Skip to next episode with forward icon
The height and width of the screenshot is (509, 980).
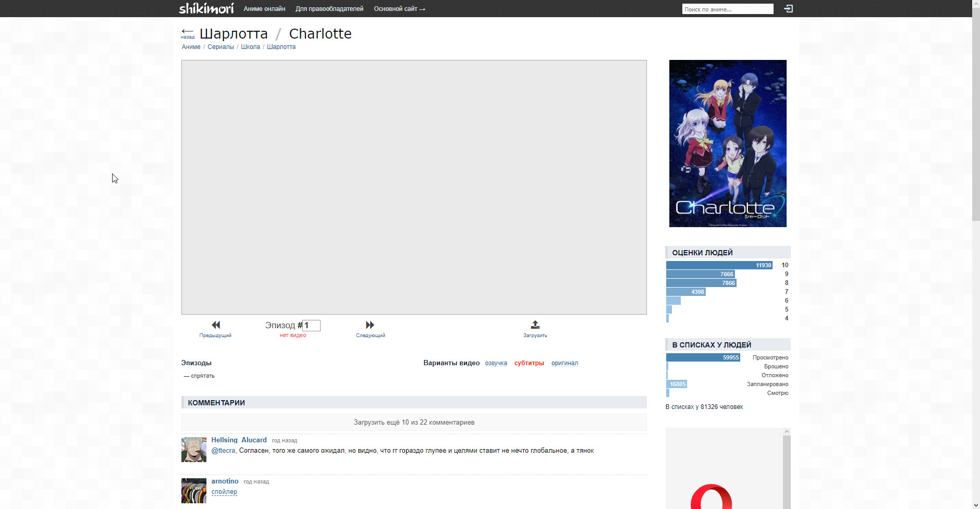[x=370, y=325]
